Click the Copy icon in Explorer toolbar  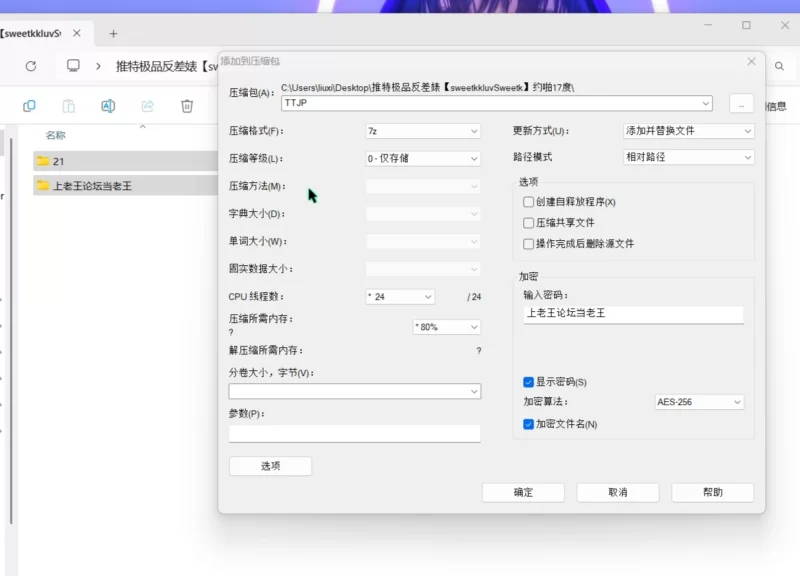point(29,106)
